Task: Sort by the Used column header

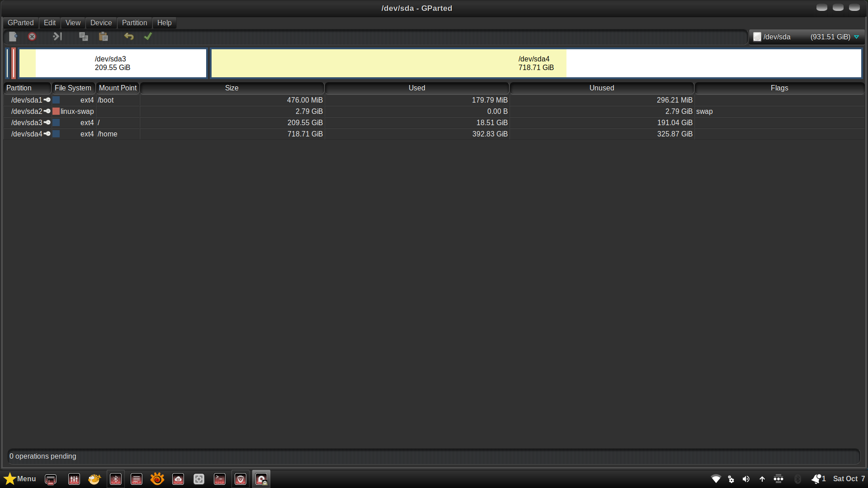Action: [417, 88]
